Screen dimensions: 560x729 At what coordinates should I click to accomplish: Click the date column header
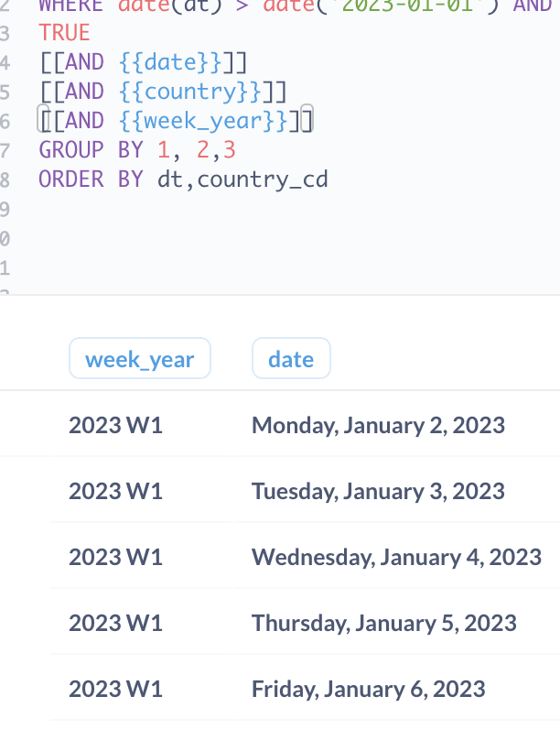click(291, 358)
